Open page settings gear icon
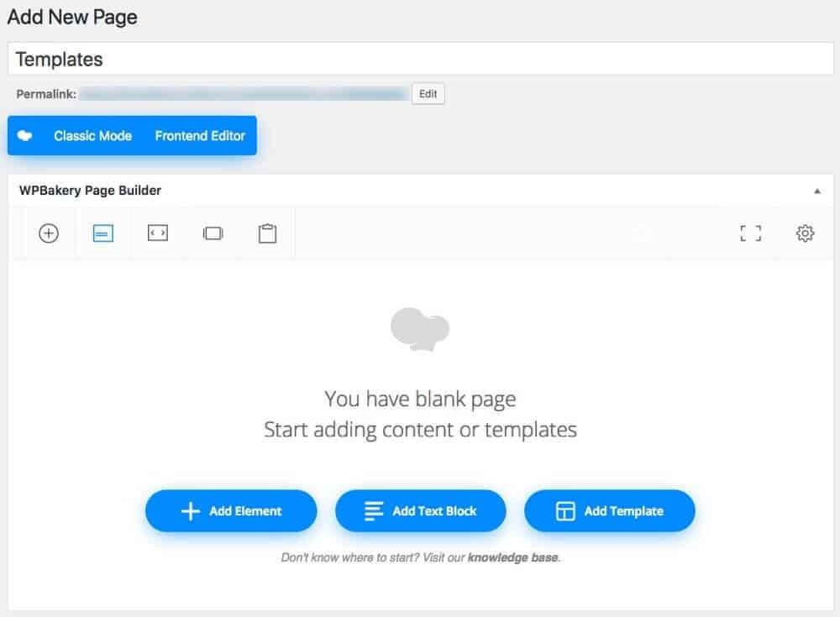This screenshot has height=617, width=840. click(x=805, y=233)
